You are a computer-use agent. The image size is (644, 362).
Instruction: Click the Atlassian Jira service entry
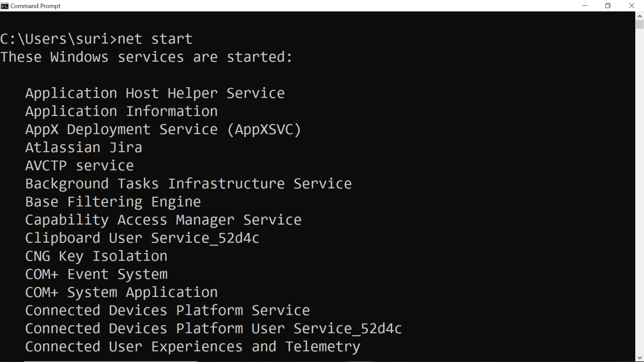coord(83,147)
